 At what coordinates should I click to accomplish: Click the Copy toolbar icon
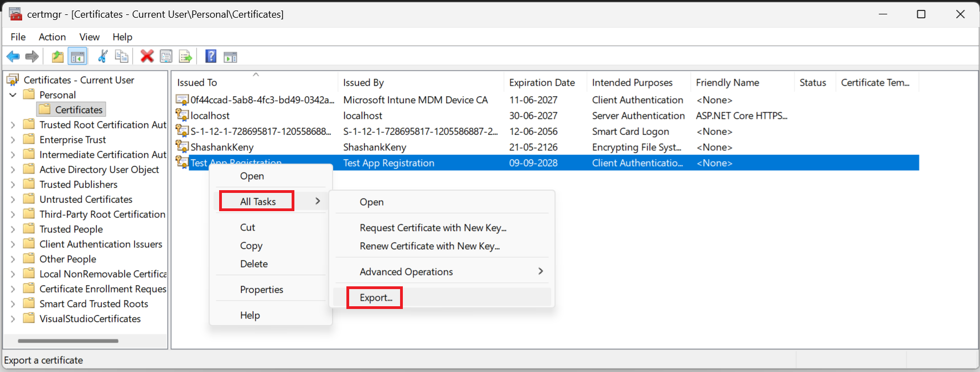point(122,56)
